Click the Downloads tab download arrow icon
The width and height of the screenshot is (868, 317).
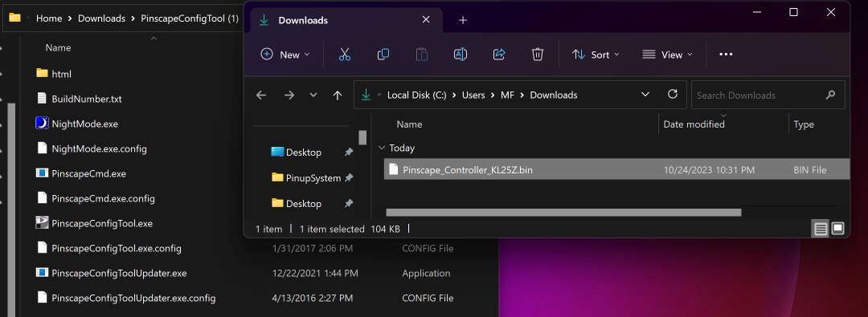click(x=264, y=21)
